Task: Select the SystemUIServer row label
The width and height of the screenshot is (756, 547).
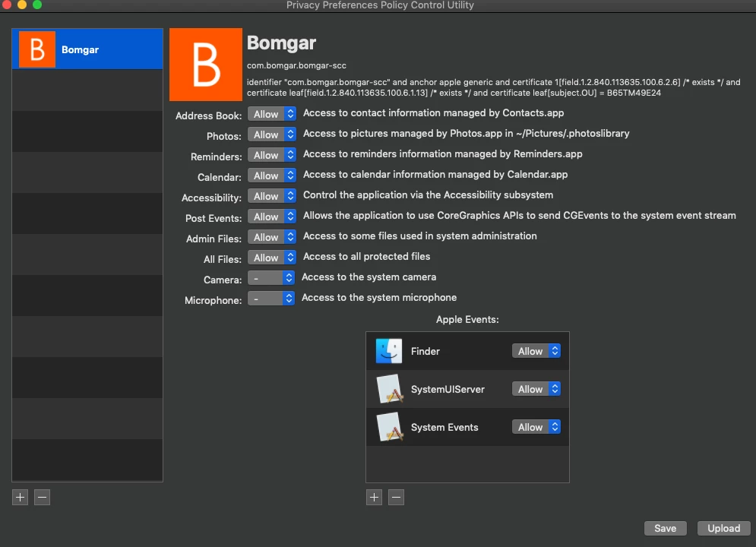Action: click(448, 390)
